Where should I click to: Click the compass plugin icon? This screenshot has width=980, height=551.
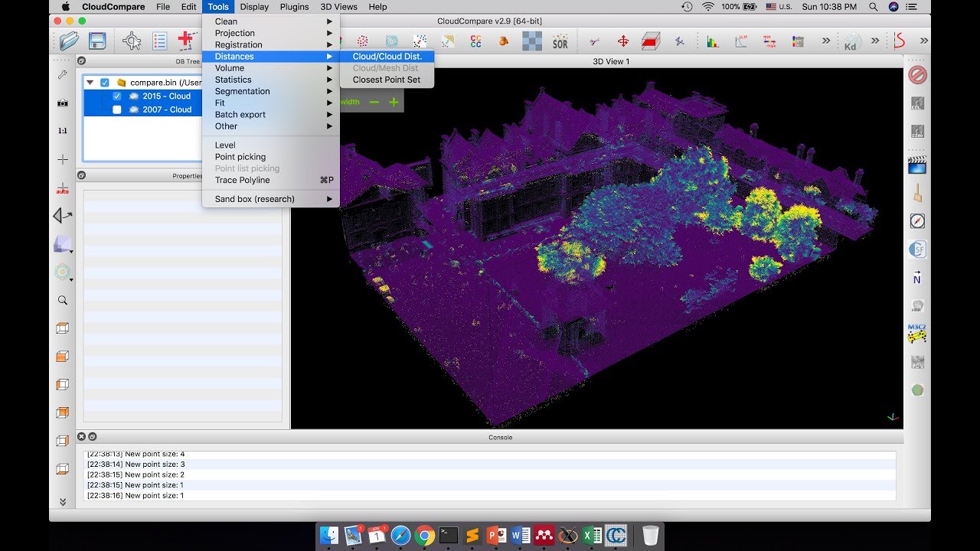tap(917, 221)
